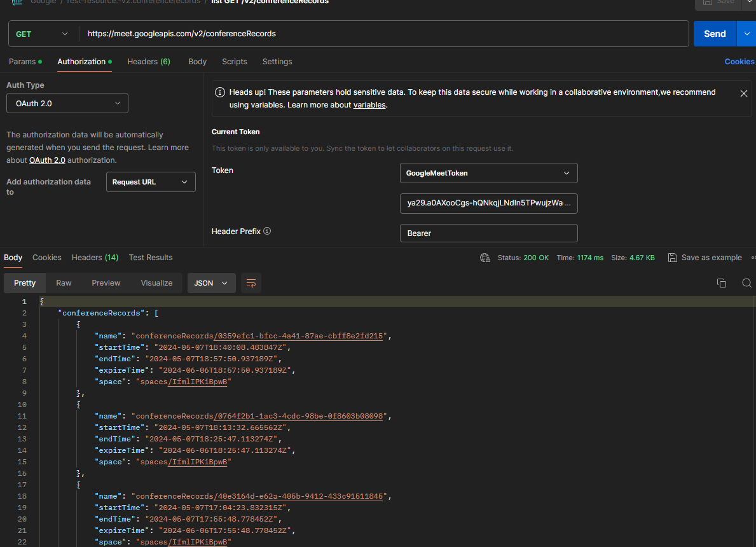Close the sensitive data warning banner

pyautogui.click(x=743, y=93)
